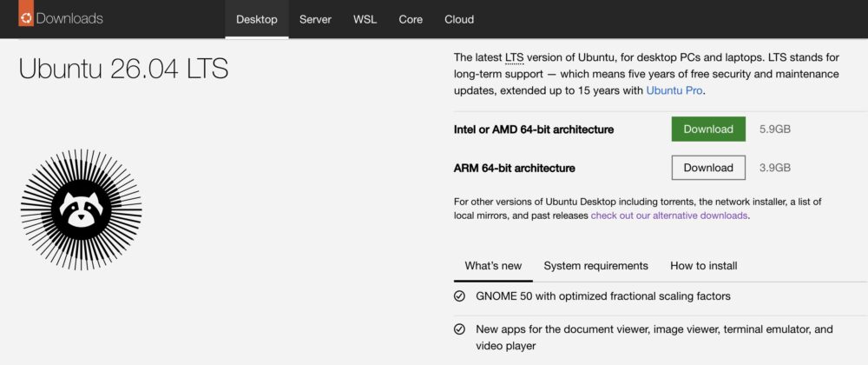Click the Ubuntu 26.04 LTS heading
Viewport: 868px width, 365px height.
coord(123,70)
